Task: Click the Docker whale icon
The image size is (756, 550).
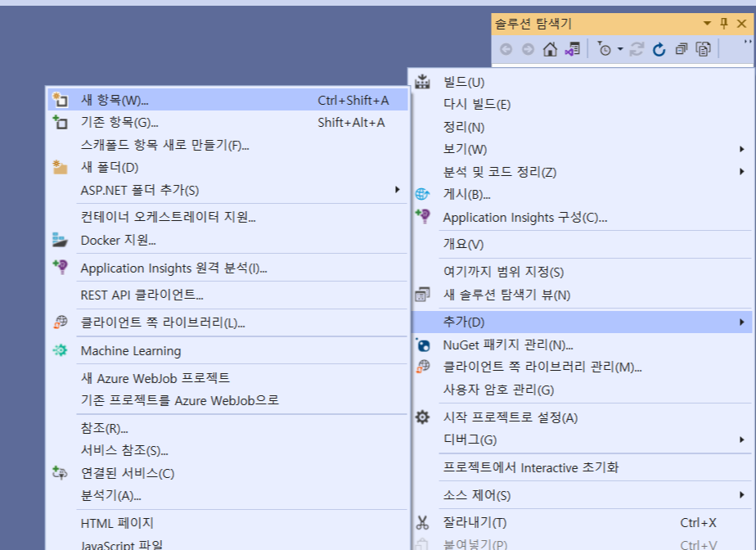Action: tap(60, 240)
